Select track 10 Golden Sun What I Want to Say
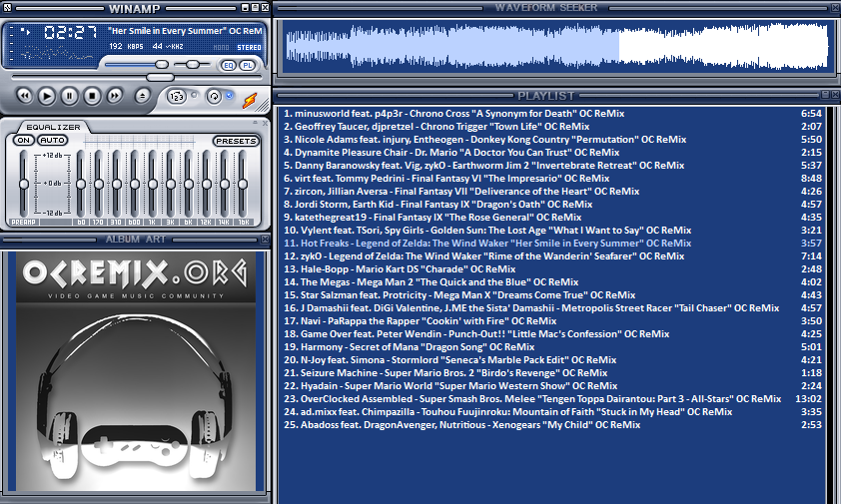 (552, 230)
